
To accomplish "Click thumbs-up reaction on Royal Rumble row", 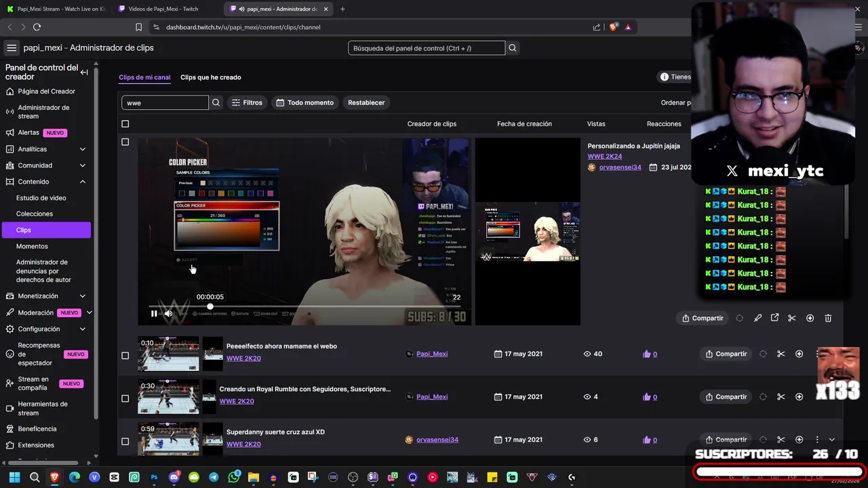I will coord(646,396).
